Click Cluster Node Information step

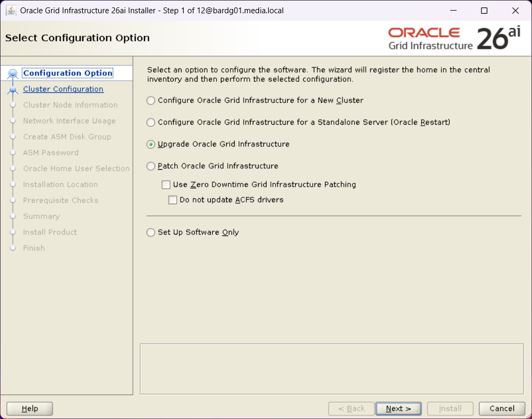[70, 105]
